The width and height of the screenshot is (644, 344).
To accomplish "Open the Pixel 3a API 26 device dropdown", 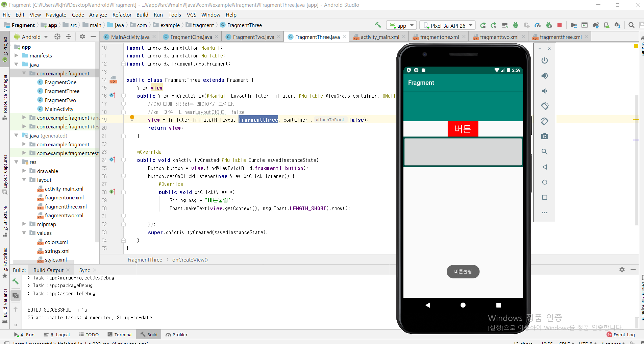I will tap(447, 25).
